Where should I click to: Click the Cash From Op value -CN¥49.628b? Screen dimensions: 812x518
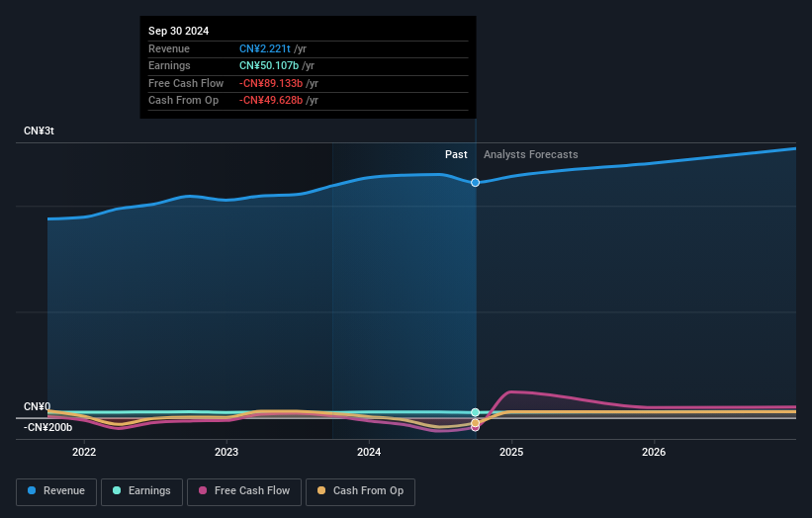coord(271,101)
